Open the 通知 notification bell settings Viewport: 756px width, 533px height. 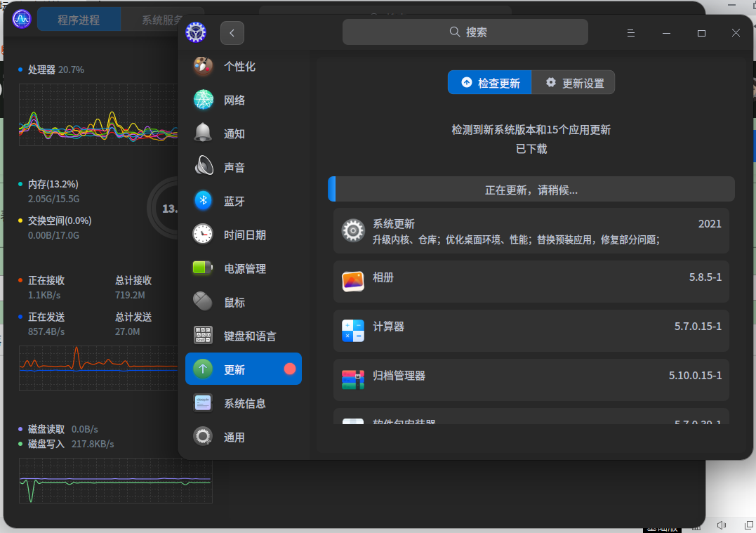[244, 133]
